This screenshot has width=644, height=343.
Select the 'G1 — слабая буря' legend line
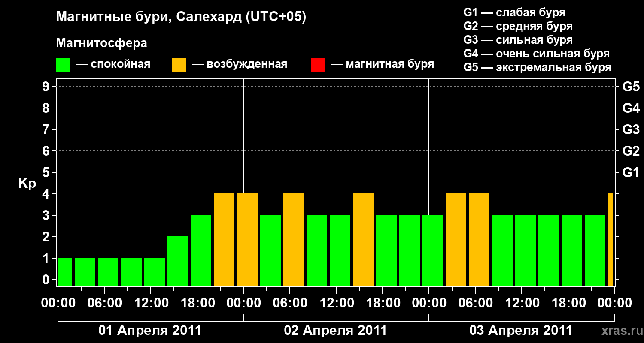pyautogui.click(x=514, y=12)
